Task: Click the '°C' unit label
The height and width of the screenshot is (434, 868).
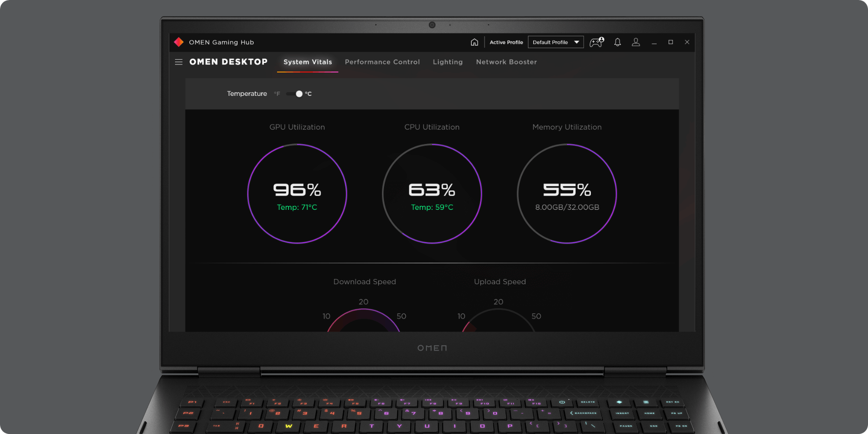Action: [308, 94]
